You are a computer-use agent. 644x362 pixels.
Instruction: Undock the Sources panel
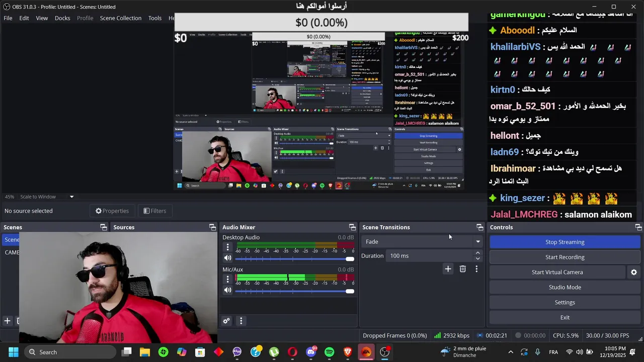(212, 227)
